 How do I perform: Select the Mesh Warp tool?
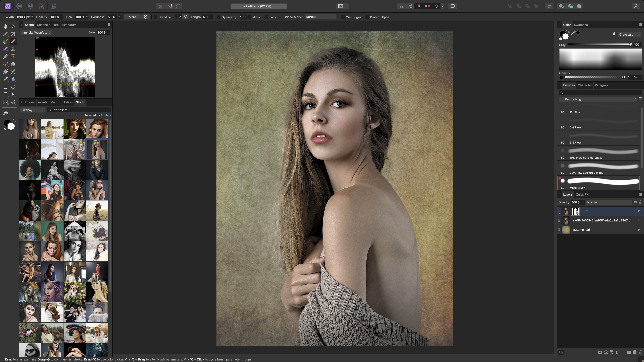[x=13, y=102]
